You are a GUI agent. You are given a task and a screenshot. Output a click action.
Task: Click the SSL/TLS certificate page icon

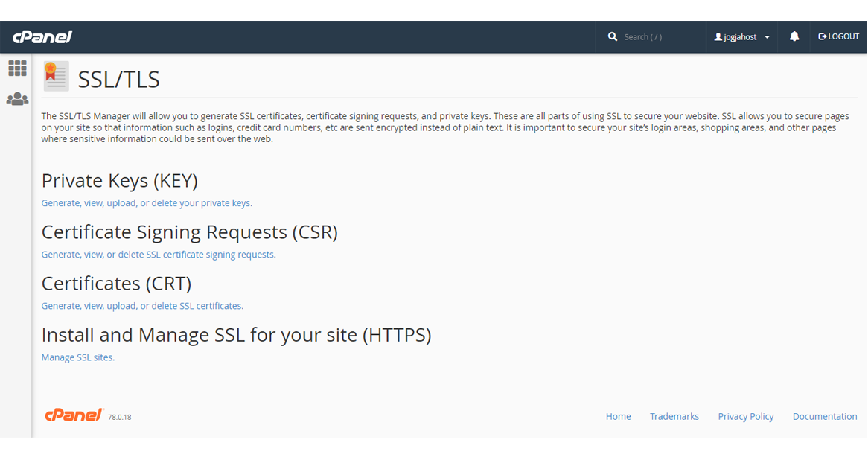(x=56, y=76)
